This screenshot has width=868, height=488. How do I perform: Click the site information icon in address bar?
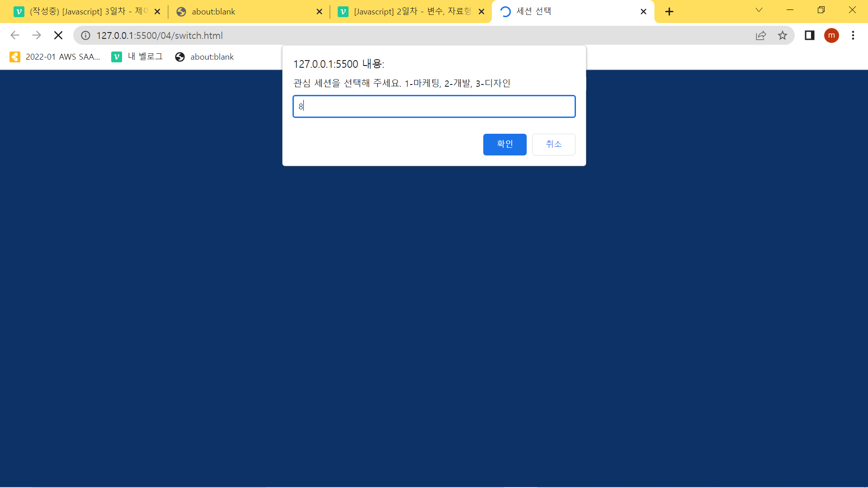click(x=85, y=35)
